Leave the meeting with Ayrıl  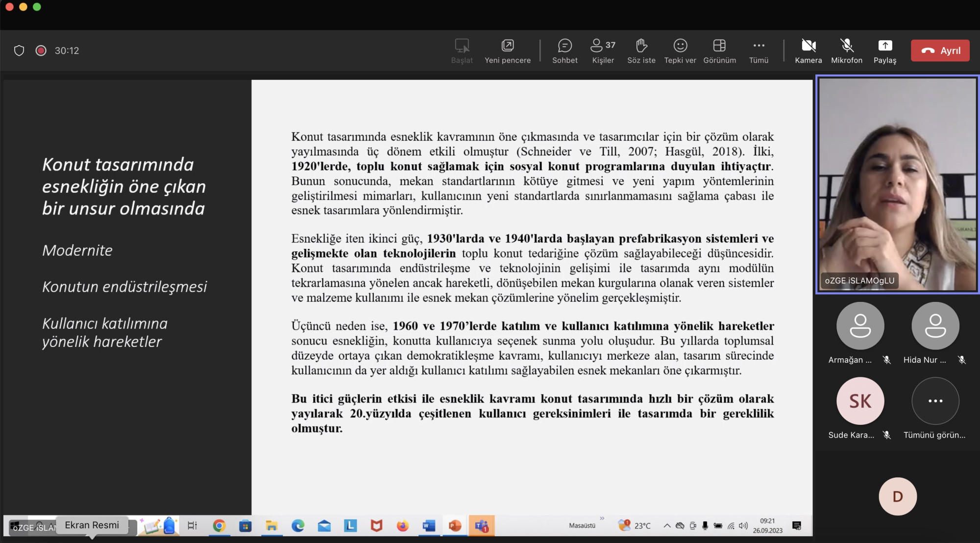[940, 50]
